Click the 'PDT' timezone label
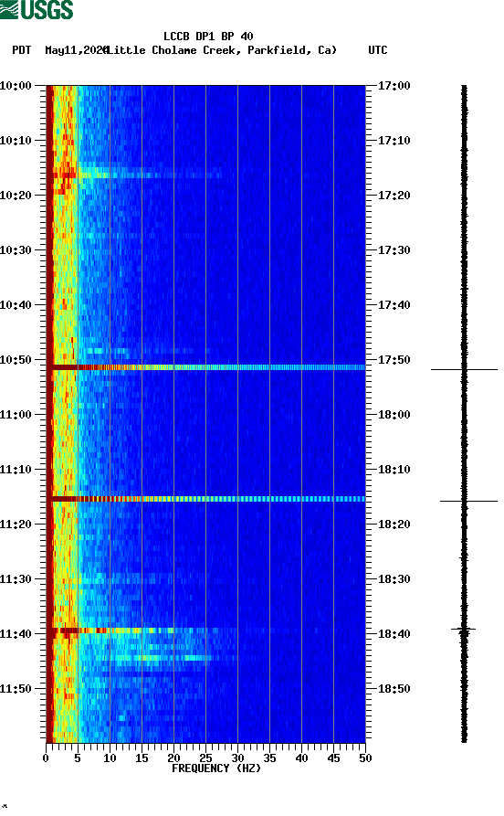Screen dimensions: 504x816 click(x=21, y=50)
